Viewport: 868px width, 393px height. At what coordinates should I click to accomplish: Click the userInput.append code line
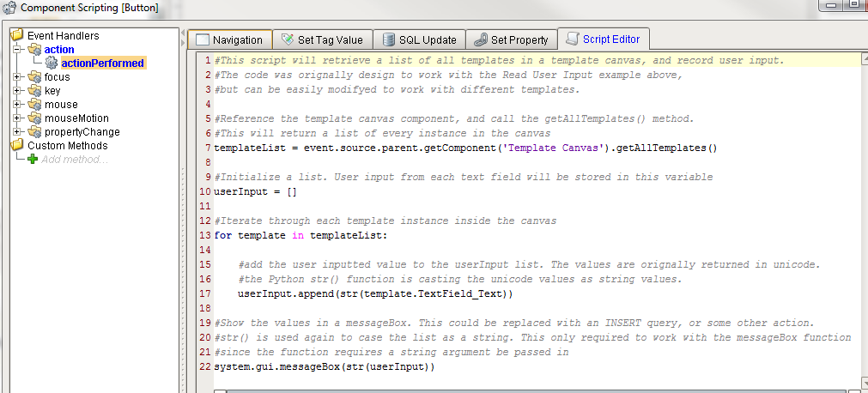tap(375, 294)
